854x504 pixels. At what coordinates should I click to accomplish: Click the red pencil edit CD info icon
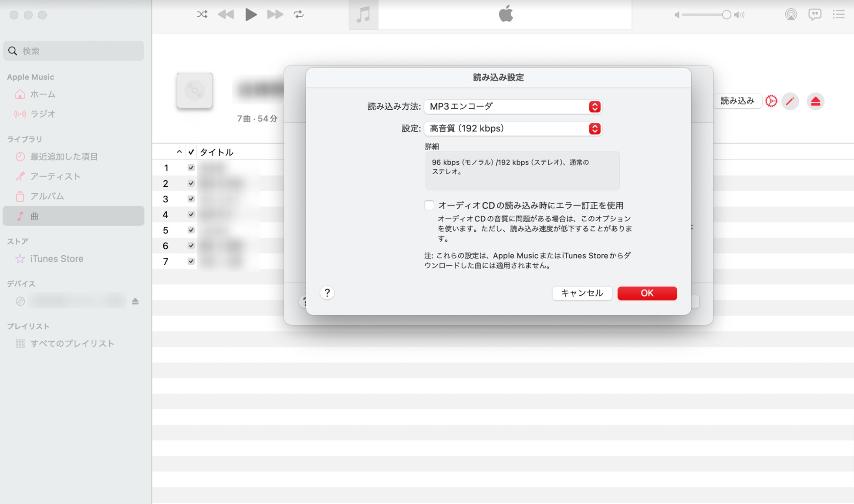coord(790,101)
